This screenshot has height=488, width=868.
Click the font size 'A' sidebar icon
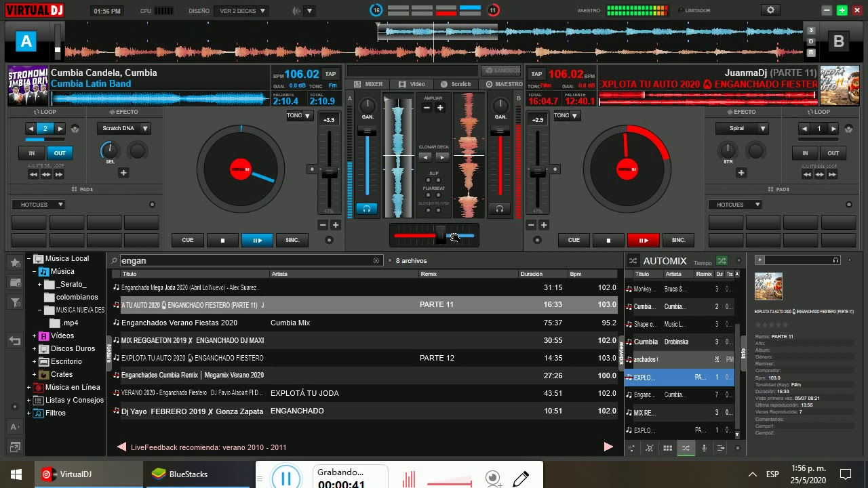click(15, 427)
